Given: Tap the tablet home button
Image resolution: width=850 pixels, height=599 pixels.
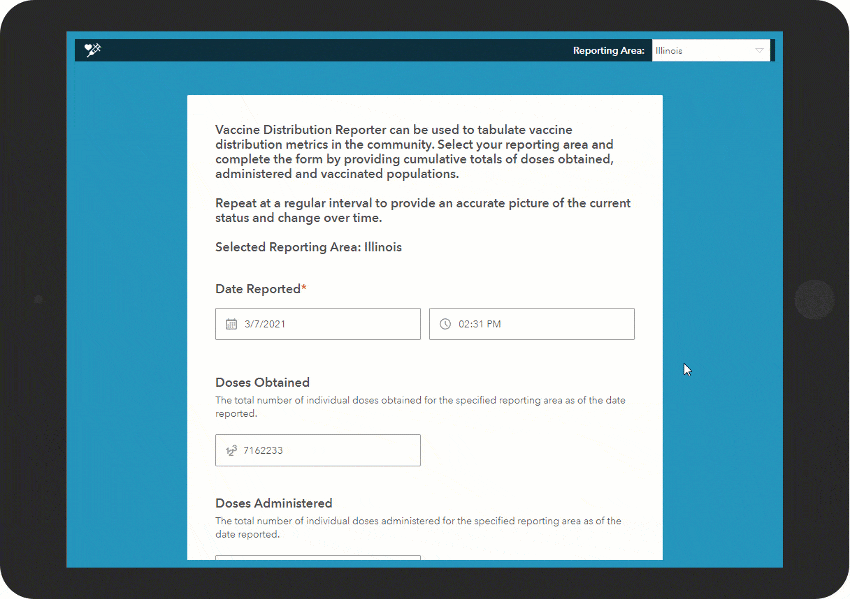Looking at the screenshot, I should point(814,299).
